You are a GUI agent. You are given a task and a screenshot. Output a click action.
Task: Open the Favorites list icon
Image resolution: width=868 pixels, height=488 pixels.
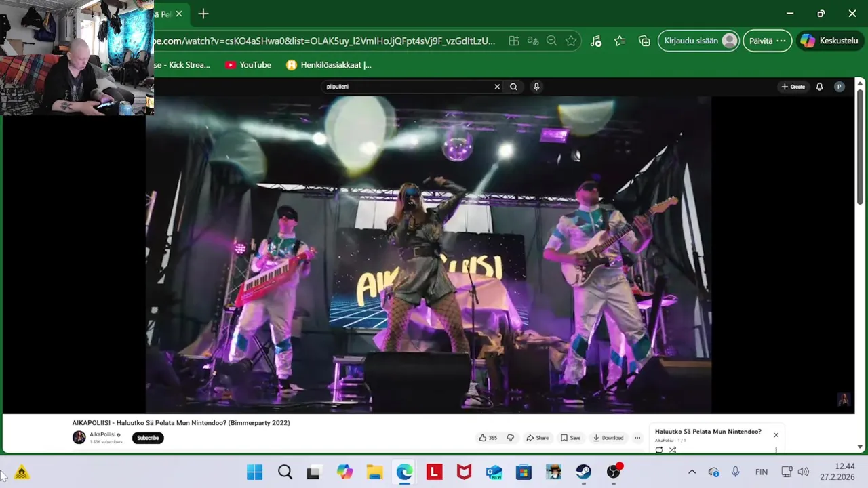[620, 41]
